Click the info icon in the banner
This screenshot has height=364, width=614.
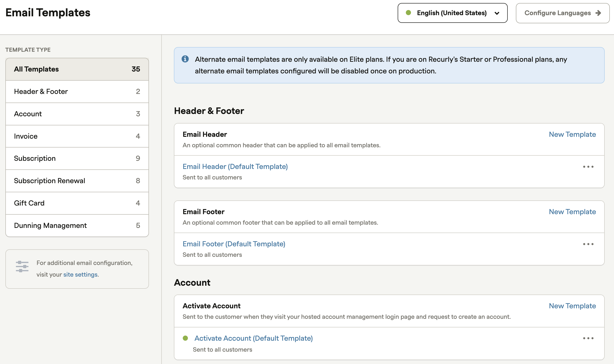point(185,59)
